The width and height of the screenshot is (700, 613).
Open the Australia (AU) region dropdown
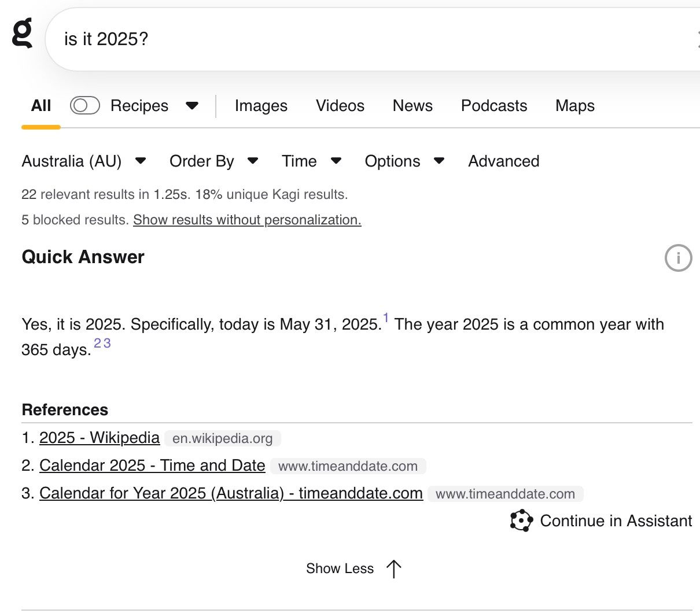pos(83,161)
